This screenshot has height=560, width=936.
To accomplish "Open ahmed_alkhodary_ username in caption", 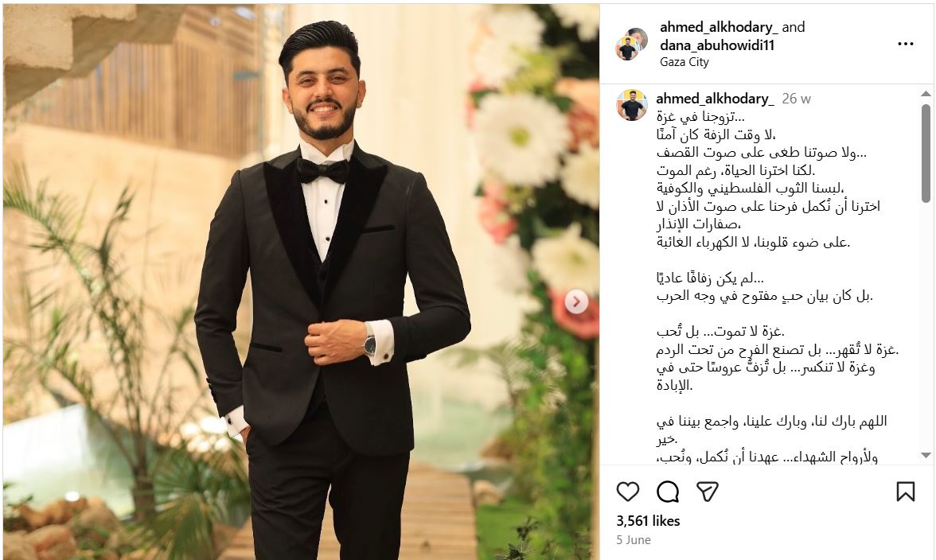I will [x=715, y=99].
